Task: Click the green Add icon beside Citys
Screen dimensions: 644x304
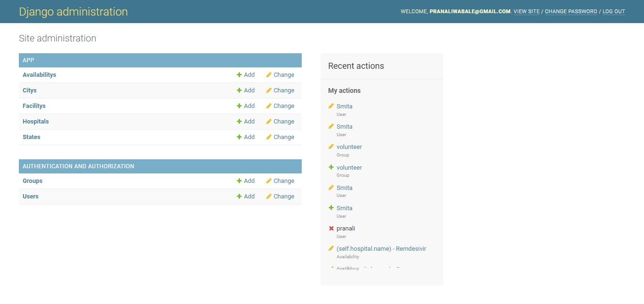Action: pyautogui.click(x=239, y=90)
